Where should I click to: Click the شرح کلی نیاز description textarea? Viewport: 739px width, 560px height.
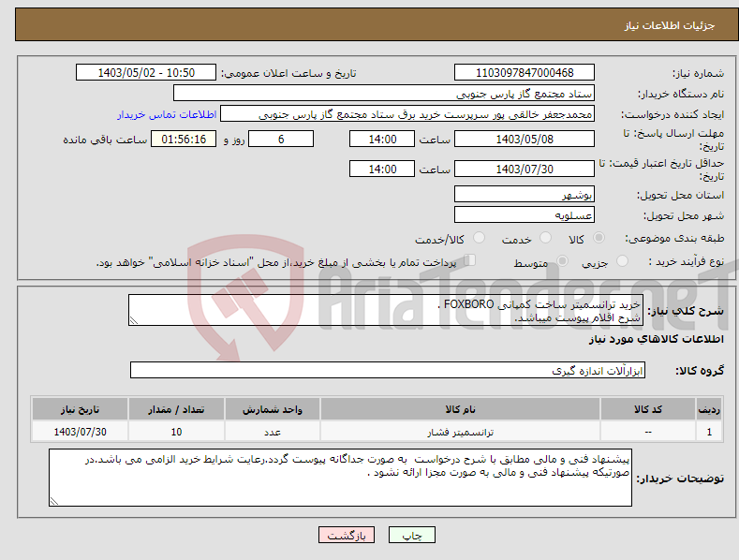coord(386,310)
